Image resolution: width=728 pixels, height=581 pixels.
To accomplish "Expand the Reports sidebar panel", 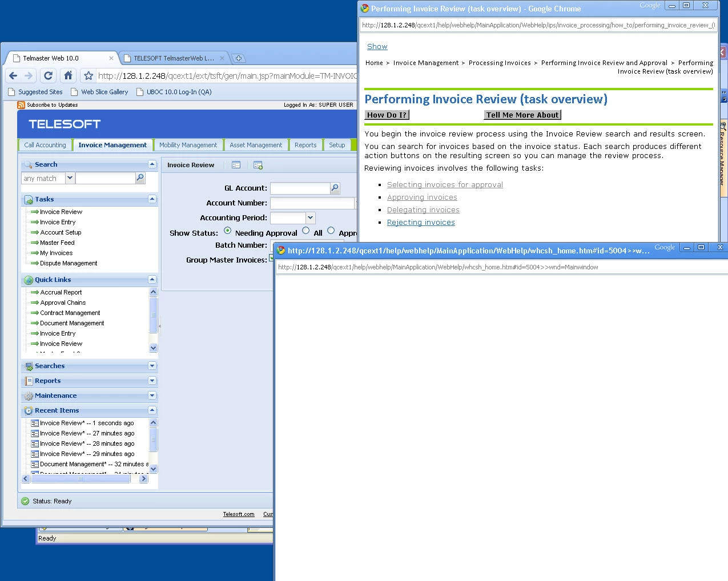I will (x=152, y=381).
